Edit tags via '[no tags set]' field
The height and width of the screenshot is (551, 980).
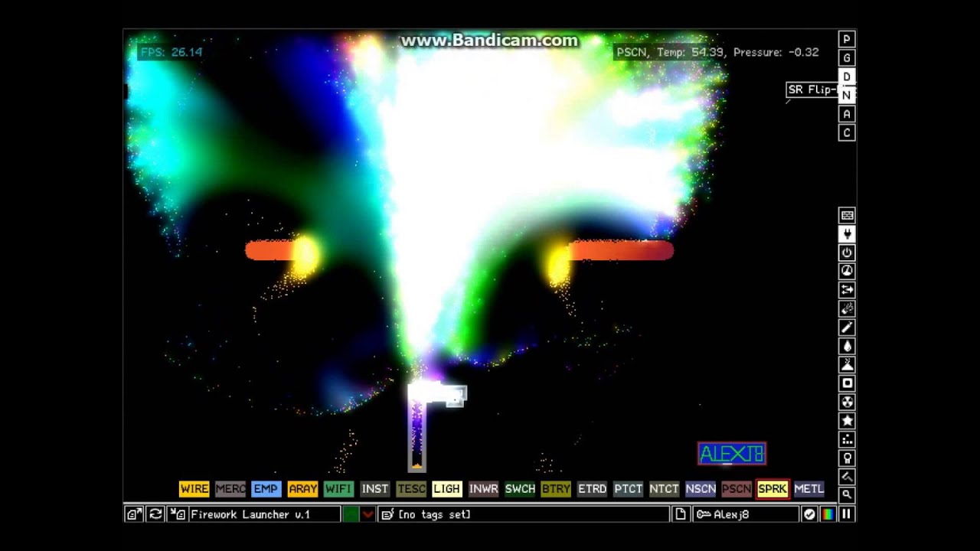point(524,514)
